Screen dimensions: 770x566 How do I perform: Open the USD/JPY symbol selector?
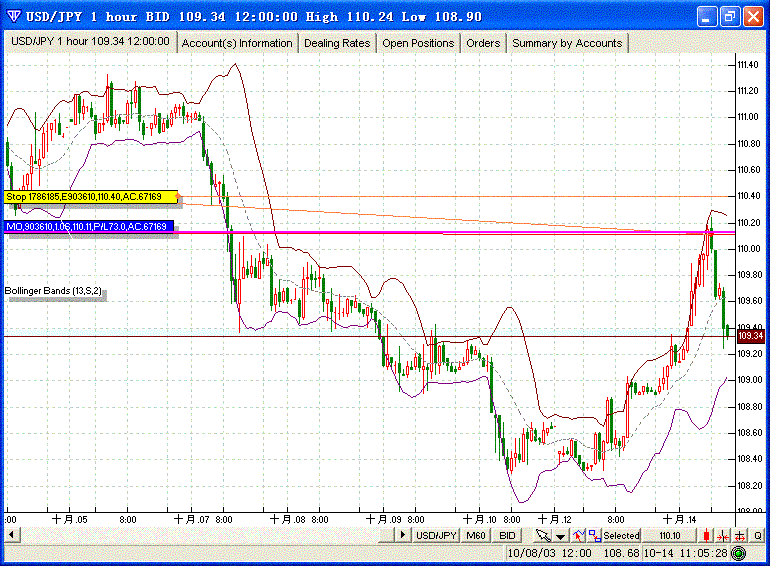coord(436,536)
